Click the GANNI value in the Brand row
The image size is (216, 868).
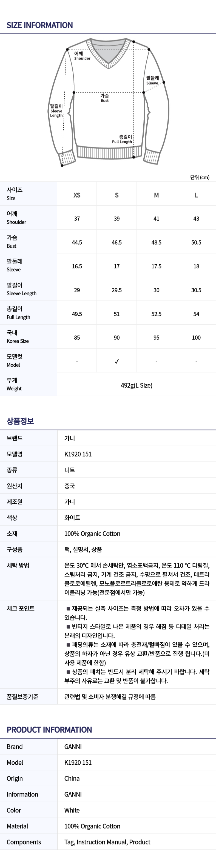[73, 747]
